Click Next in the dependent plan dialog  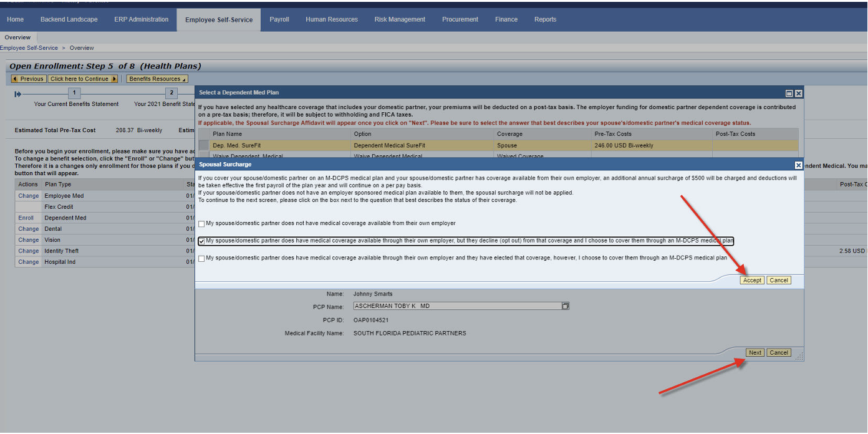755,353
